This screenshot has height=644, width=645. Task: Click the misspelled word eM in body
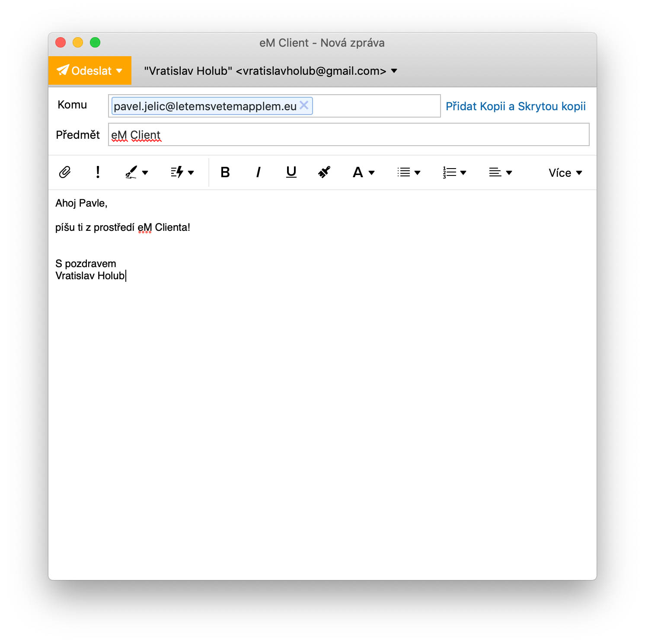point(145,227)
